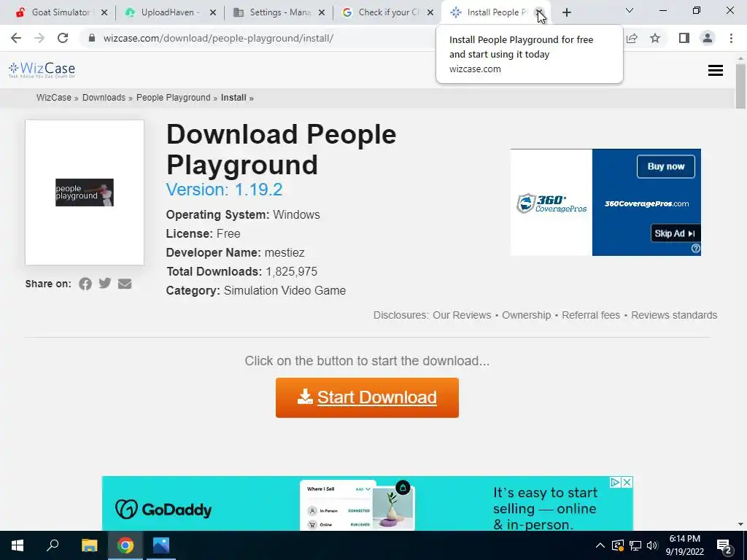Open File Explorer from the taskbar
This screenshot has width=747, height=560.
click(x=89, y=545)
